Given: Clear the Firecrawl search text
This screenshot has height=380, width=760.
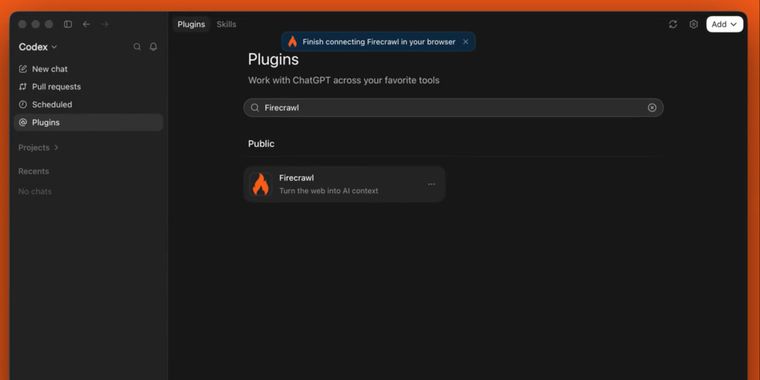Looking at the screenshot, I should (652, 108).
